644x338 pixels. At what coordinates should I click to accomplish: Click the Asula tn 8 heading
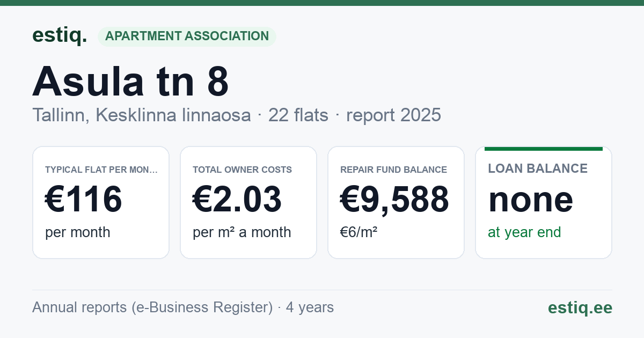click(x=130, y=82)
